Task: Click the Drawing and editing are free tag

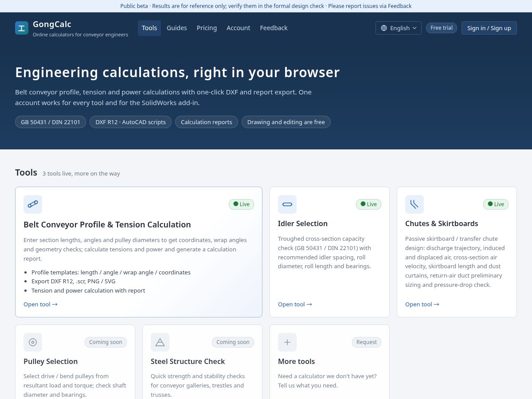Action: pyautogui.click(x=286, y=122)
